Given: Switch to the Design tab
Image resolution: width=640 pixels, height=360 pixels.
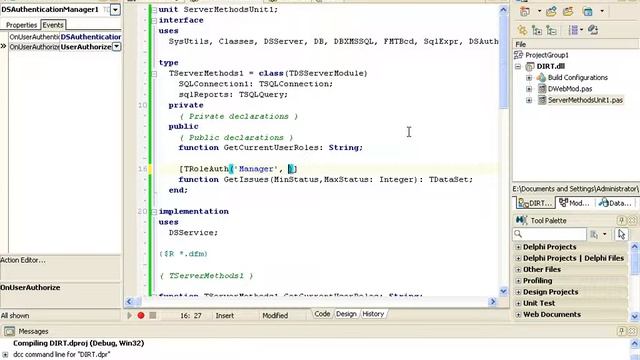Looking at the screenshot, I should (x=346, y=314).
